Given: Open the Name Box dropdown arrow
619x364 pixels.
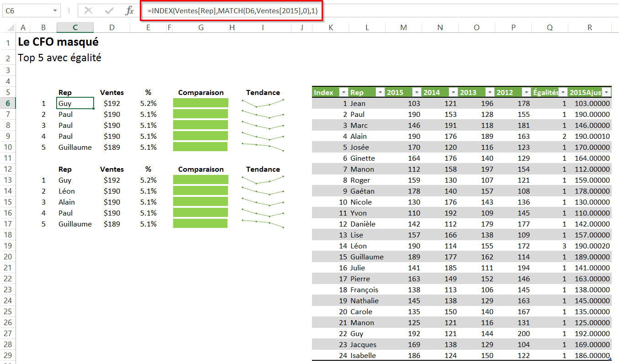Looking at the screenshot, I should 55,11.
